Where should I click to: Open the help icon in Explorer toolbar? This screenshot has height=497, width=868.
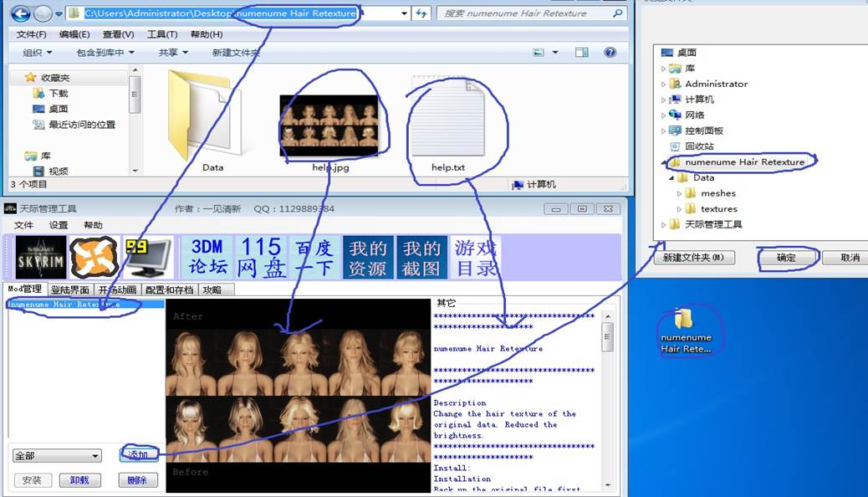610,53
